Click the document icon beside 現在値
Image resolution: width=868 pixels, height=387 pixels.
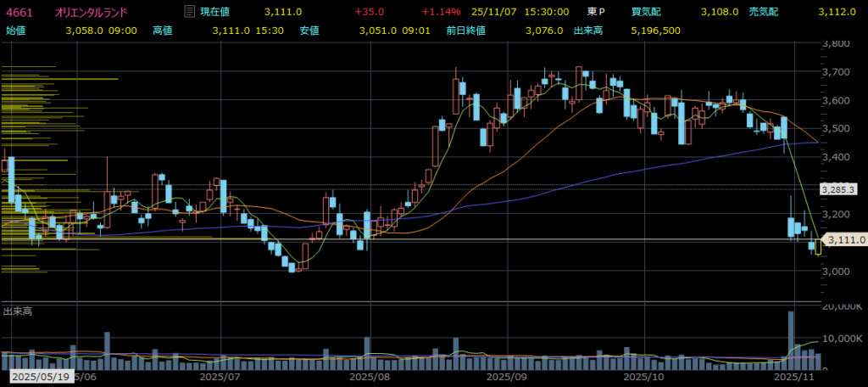190,12
